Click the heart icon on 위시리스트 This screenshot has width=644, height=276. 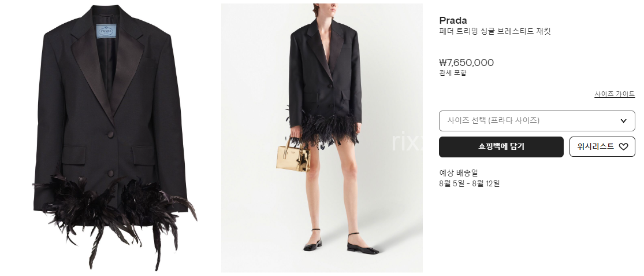click(x=623, y=147)
